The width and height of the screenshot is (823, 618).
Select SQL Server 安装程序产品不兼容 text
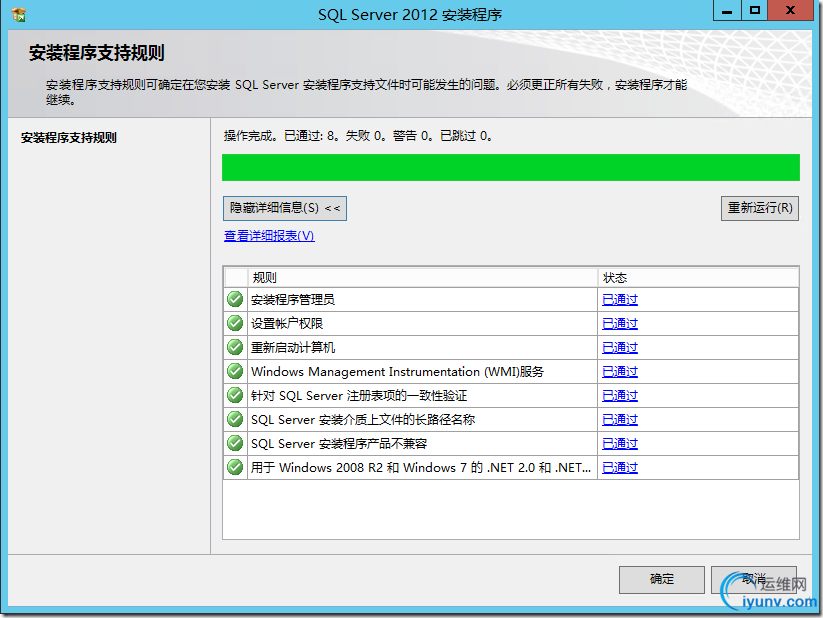pyautogui.click(x=339, y=444)
